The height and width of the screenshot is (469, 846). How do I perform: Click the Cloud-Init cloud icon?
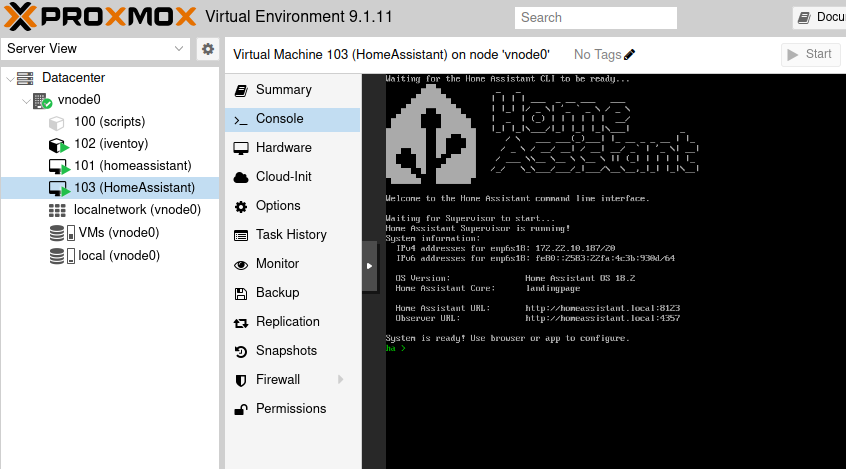tap(241, 178)
